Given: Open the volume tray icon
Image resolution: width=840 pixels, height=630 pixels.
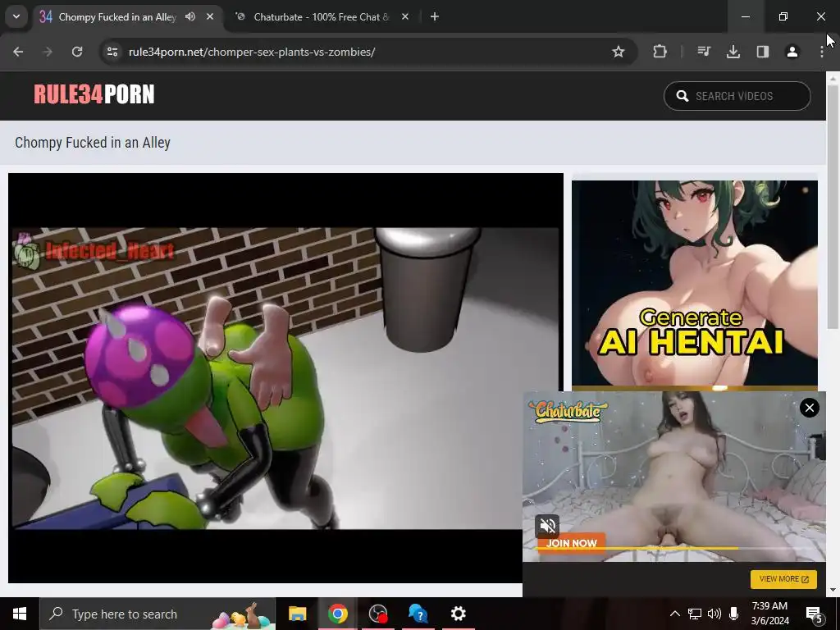Looking at the screenshot, I should coord(714,614).
